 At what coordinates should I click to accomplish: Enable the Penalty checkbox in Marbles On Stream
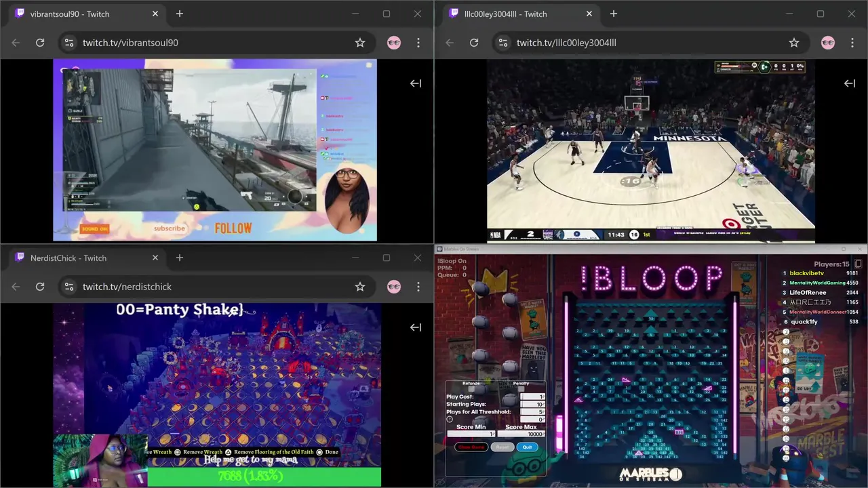point(521,389)
